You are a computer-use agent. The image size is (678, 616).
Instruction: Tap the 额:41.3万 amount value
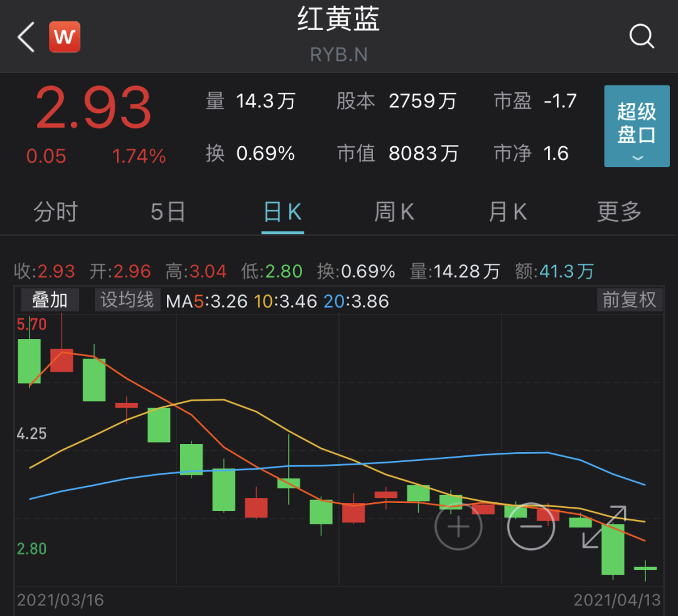click(x=554, y=272)
